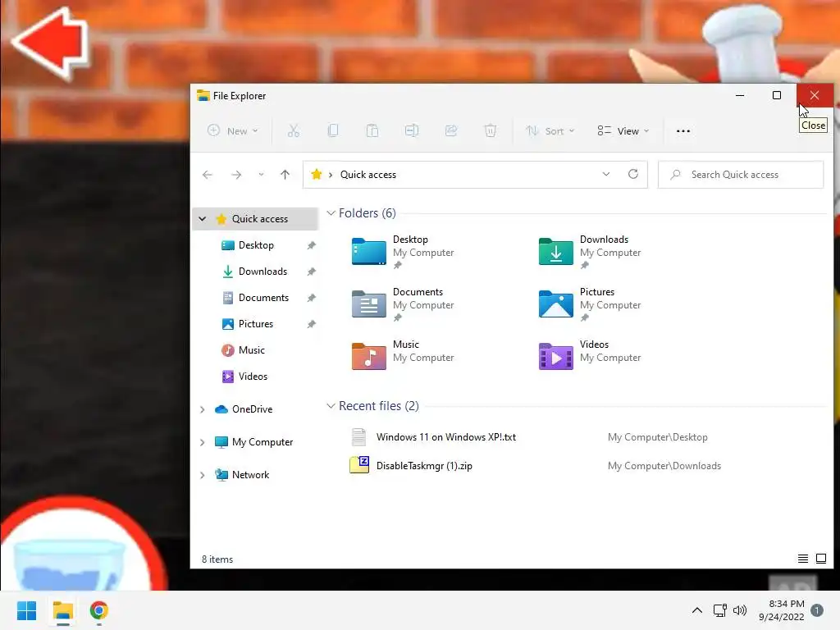Click the Quick access address bar path
Image resolution: width=840 pixels, height=630 pixels.
click(x=368, y=175)
